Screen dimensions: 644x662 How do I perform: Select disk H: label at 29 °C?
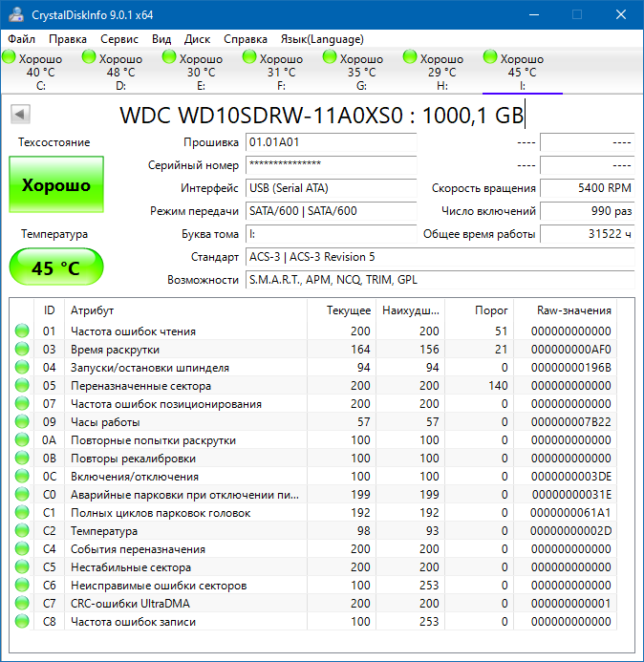pos(441,73)
